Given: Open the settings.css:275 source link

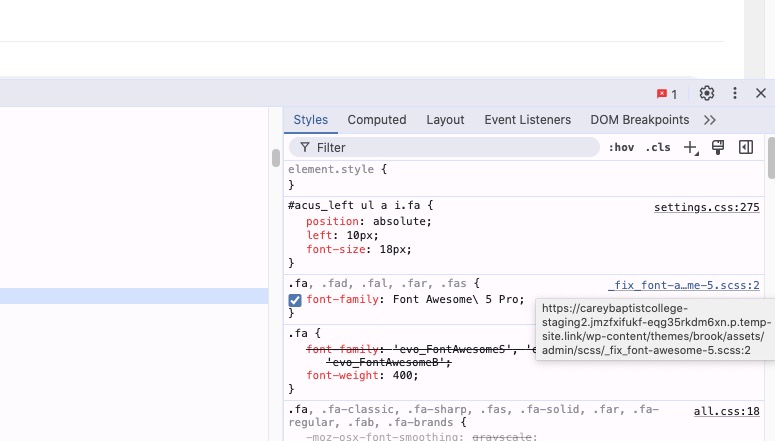Looking at the screenshot, I should click(x=707, y=207).
